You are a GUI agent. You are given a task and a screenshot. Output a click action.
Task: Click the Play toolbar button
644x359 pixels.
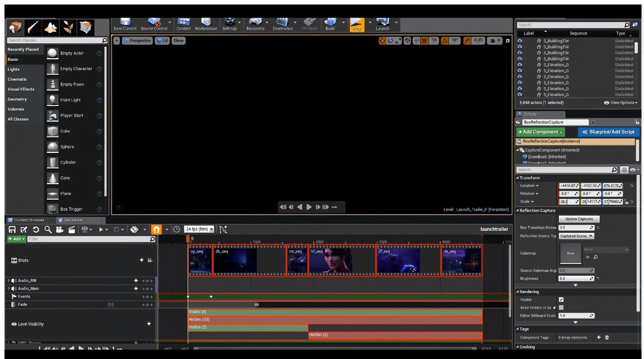[x=357, y=24]
